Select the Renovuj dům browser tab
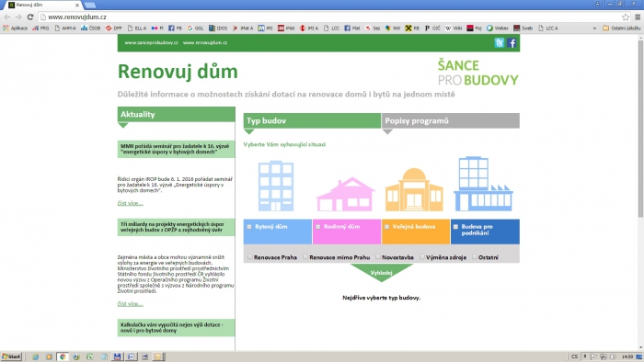 43,5
